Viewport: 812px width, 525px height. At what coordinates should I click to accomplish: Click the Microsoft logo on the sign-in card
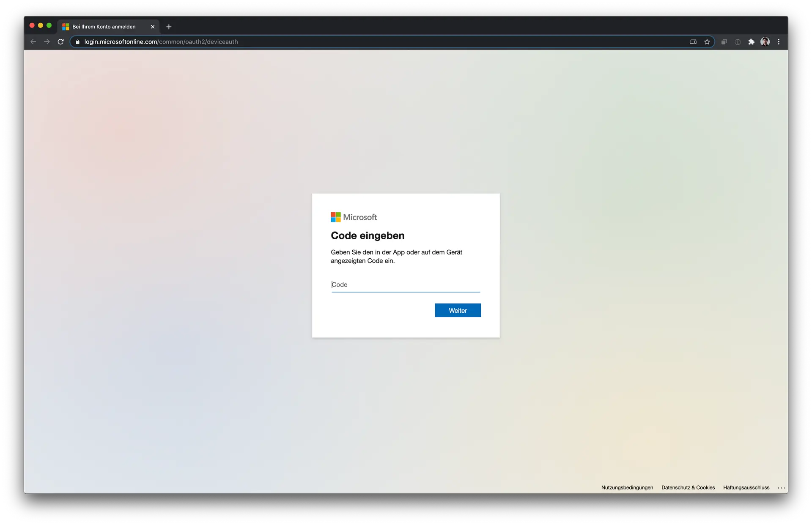tap(354, 217)
